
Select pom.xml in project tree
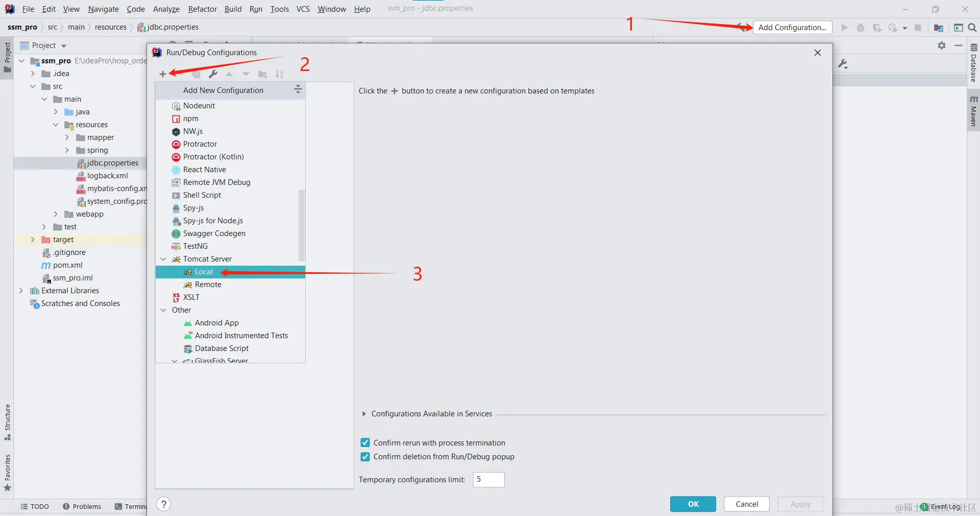(67, 265)
